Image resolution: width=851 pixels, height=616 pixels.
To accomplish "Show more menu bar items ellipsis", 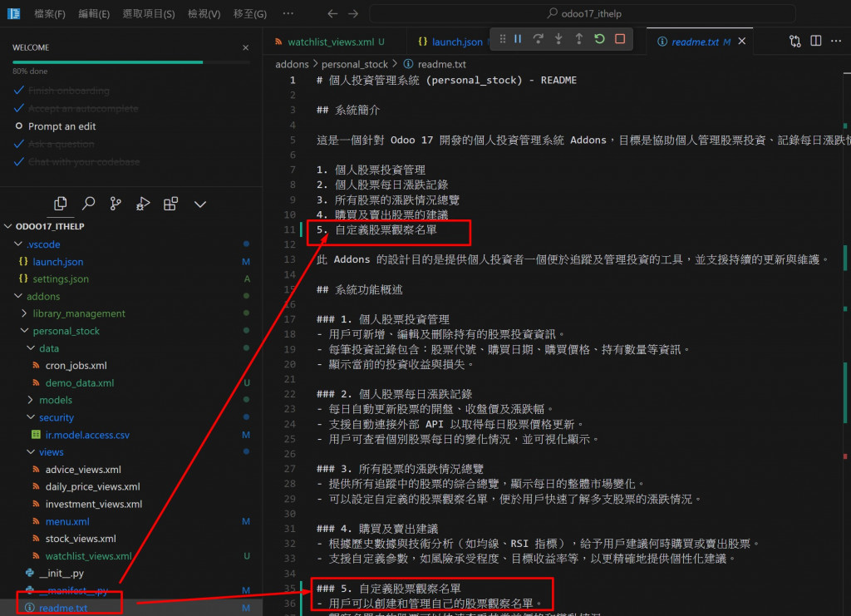I will tap(288, 13).
